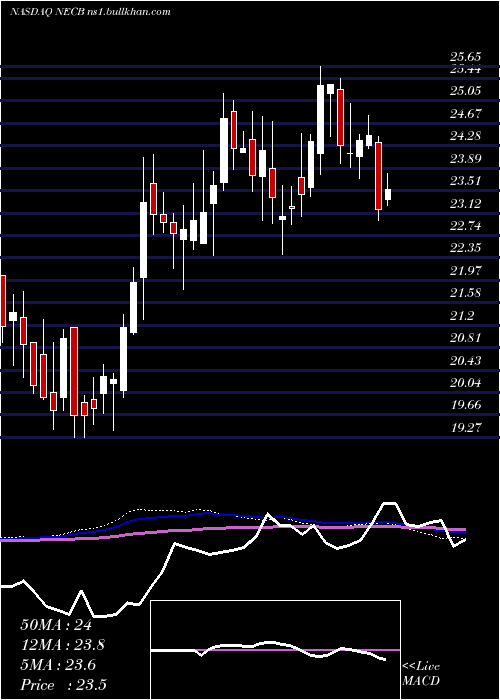Click inside the MACD inset chart

point(275,650)
